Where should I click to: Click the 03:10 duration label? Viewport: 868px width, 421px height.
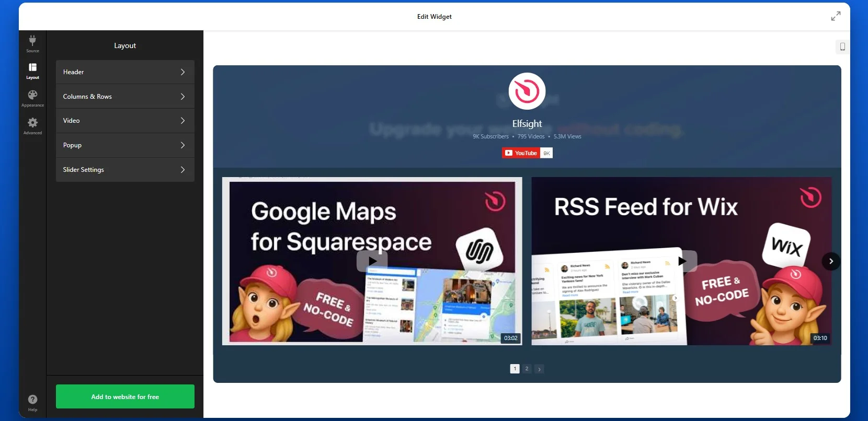pyautogui.click(x=820, y=338)
